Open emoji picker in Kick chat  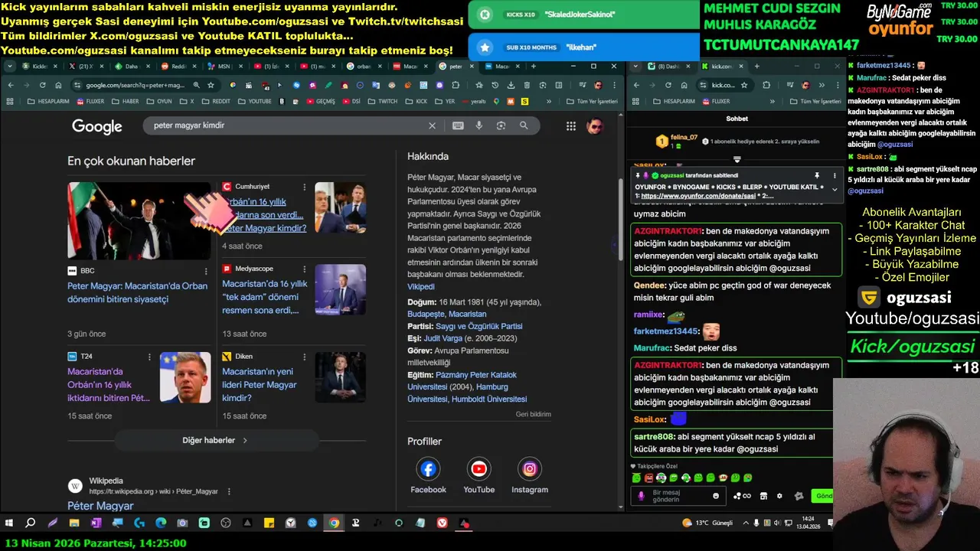[x=716, y=496]
